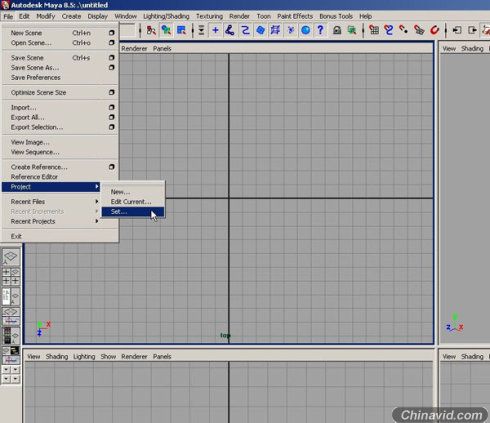The image size is (490, 423).
Task: Select four view layout icon
Action: [x=11, y=277]
